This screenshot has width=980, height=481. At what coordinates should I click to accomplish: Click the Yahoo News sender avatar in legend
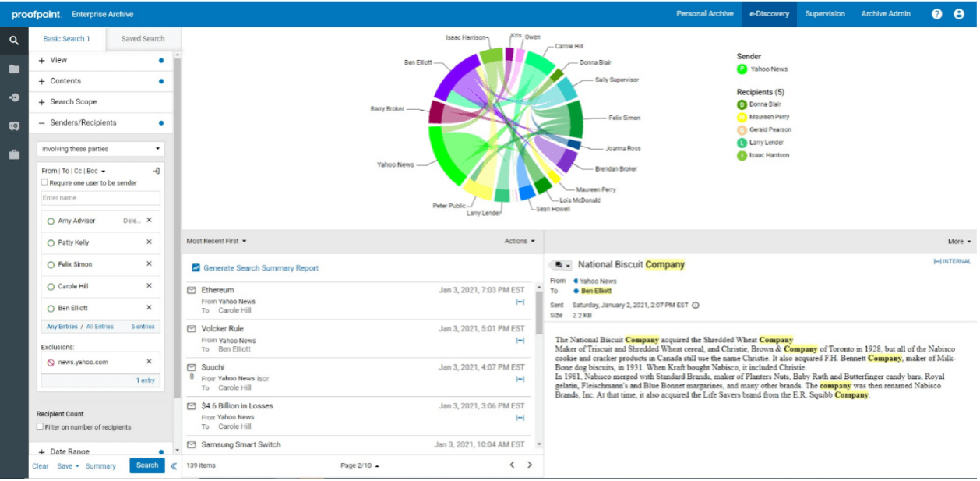[742, 69]
